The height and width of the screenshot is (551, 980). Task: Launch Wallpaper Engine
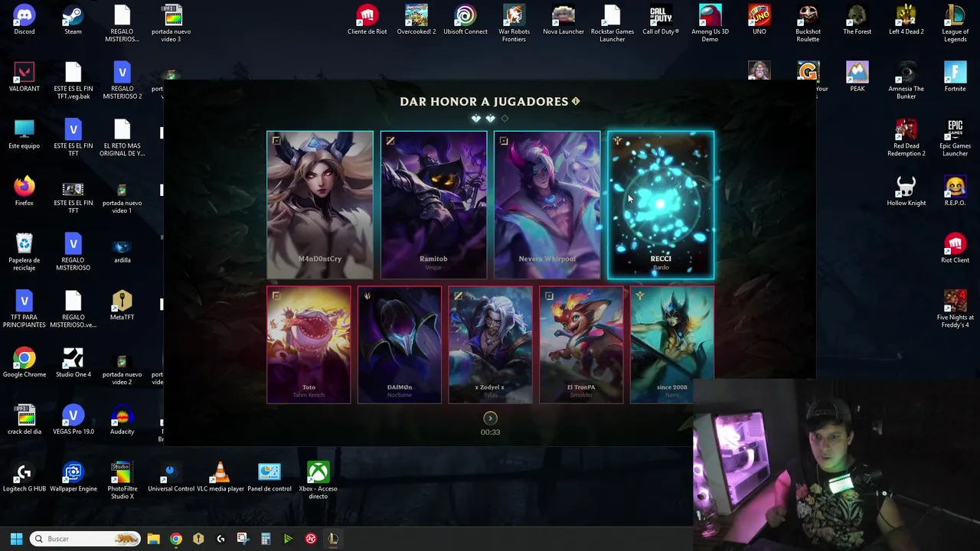pyautogui.click(x=73, y=477)
